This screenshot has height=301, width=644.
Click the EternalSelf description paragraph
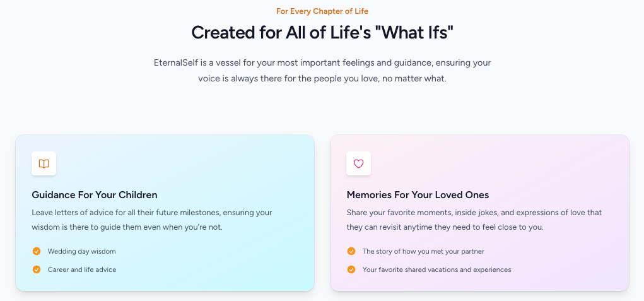tap(322, 71)
